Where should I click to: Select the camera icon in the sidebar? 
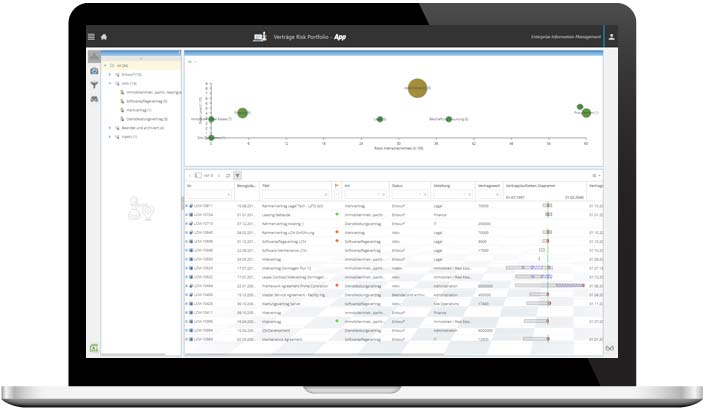point(94,72)
